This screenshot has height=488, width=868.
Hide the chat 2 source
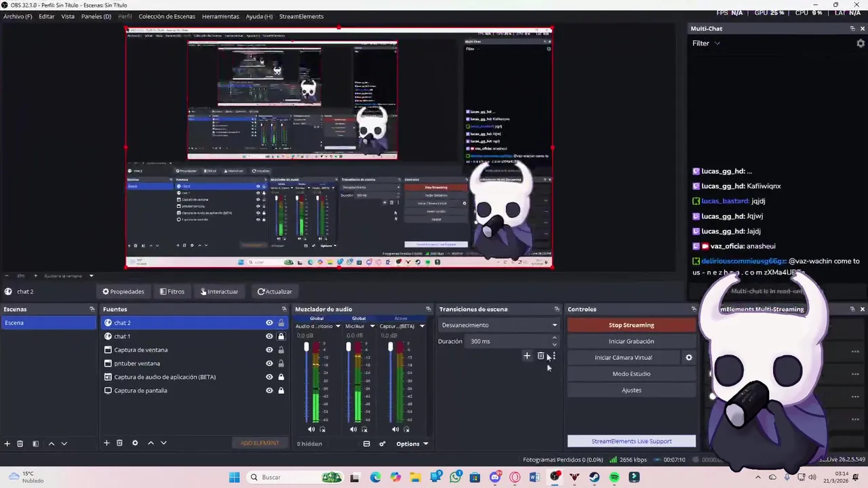(x=269, y=323)
